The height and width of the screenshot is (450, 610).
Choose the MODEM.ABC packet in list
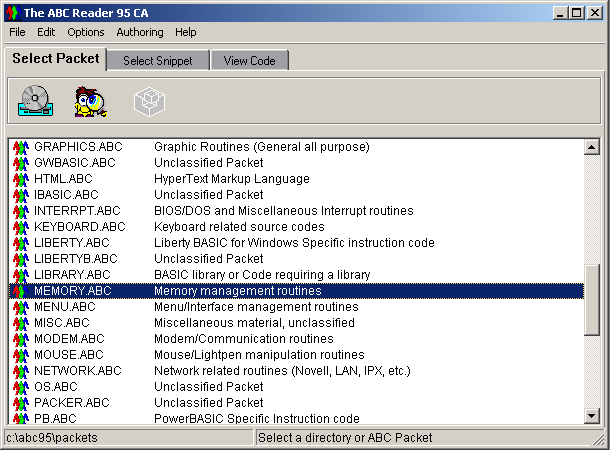[x=69, y=339]
